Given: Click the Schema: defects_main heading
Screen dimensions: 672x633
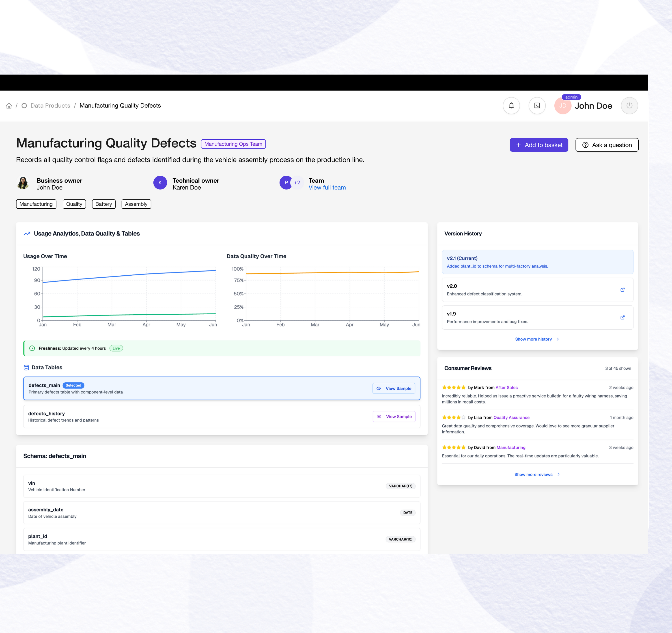Looking at the screenshot, I should 55,456.
